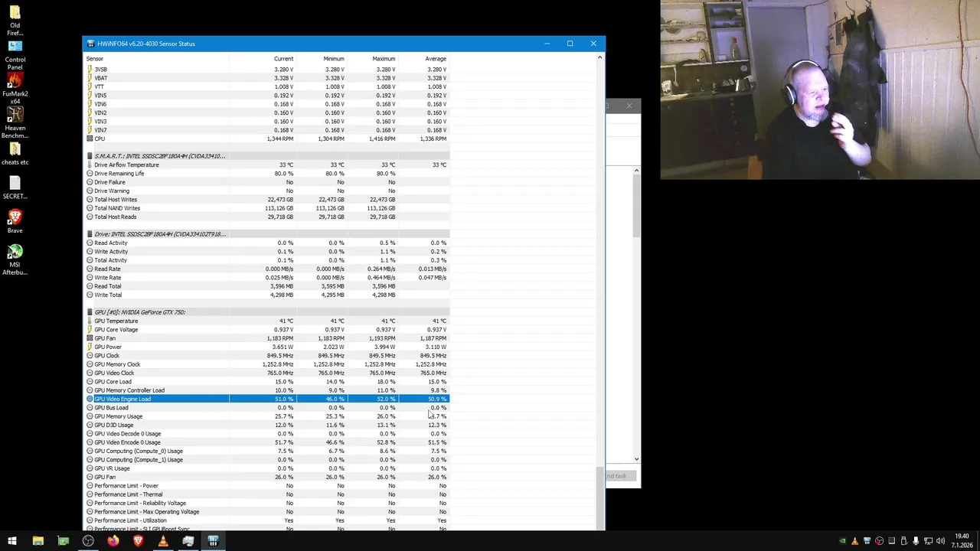Select the VBAT voltage row

click(x=267, y=78)
